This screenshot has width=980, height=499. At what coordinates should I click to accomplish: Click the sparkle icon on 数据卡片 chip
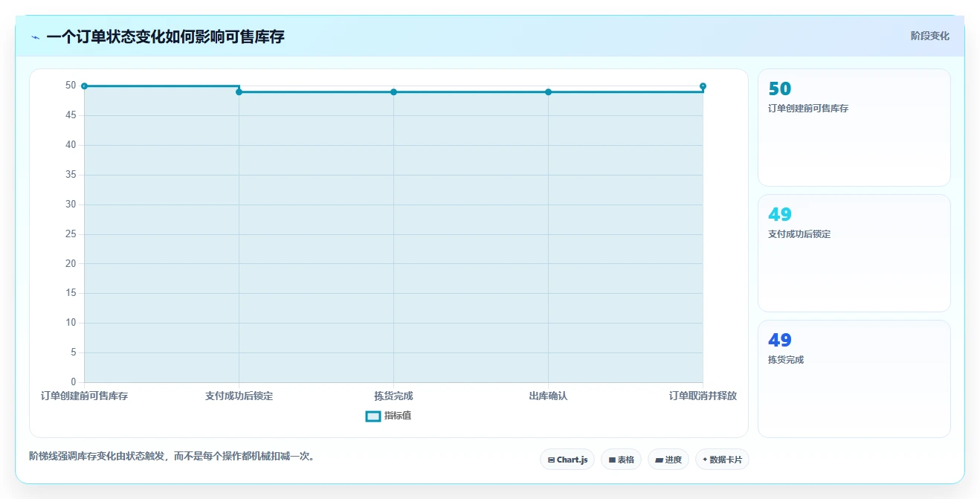pos(705,460)
